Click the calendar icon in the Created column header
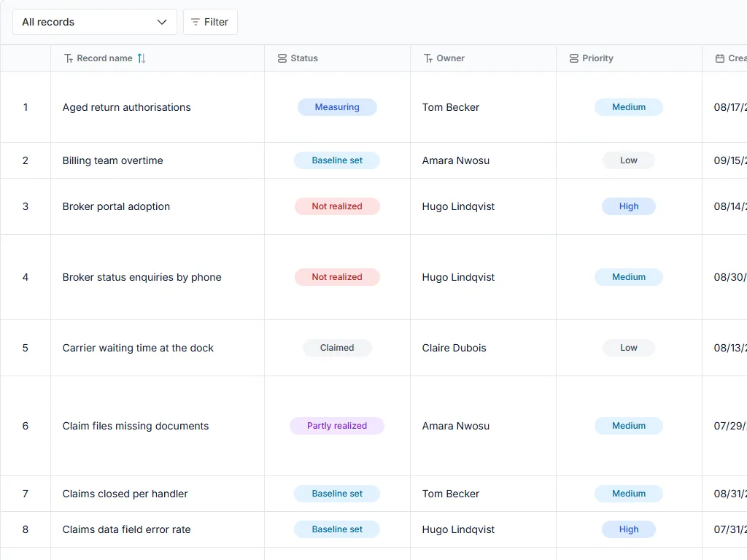The height and width of the screenshot is (560, 747). [720, 58]
